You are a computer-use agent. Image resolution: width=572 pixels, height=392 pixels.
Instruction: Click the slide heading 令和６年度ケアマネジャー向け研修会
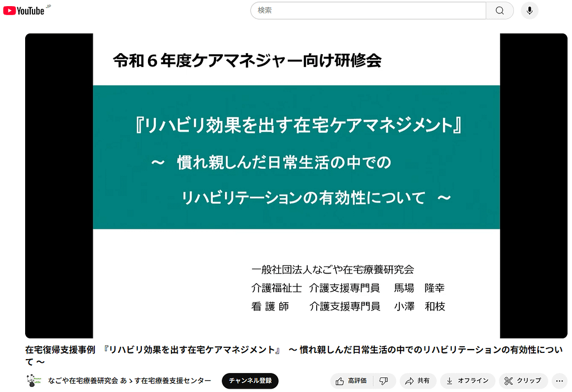tap(247, 60)
